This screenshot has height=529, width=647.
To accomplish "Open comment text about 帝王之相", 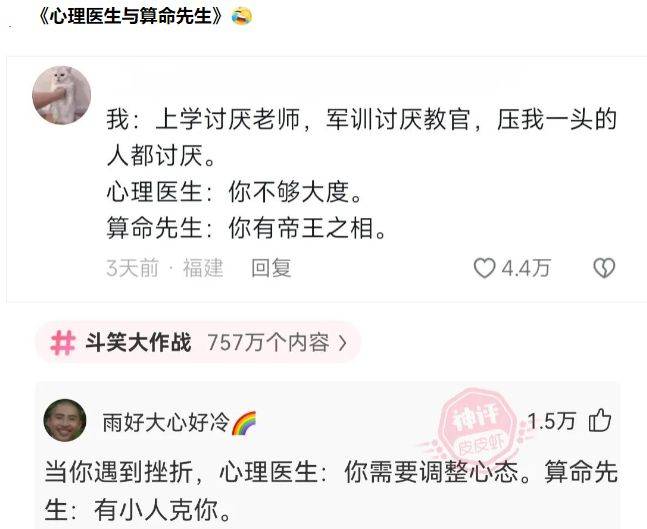I will click(x=246, y=229).
